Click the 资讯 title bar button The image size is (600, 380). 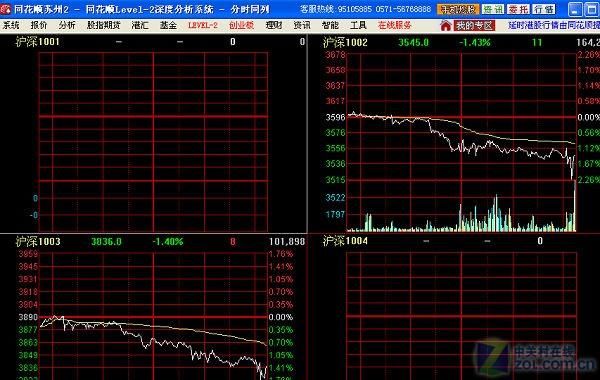coord(493,9)
